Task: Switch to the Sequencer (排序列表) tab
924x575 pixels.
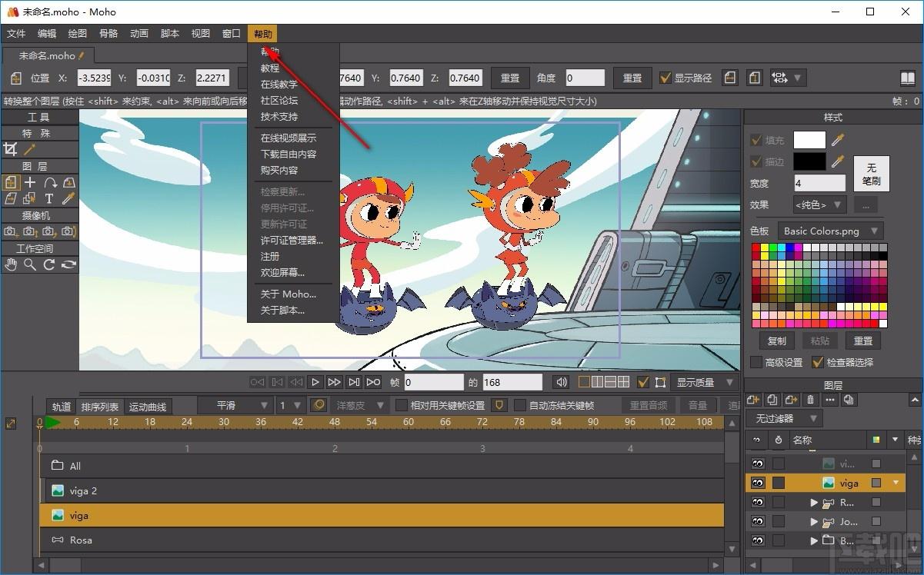Action: (x=100, y=407)
